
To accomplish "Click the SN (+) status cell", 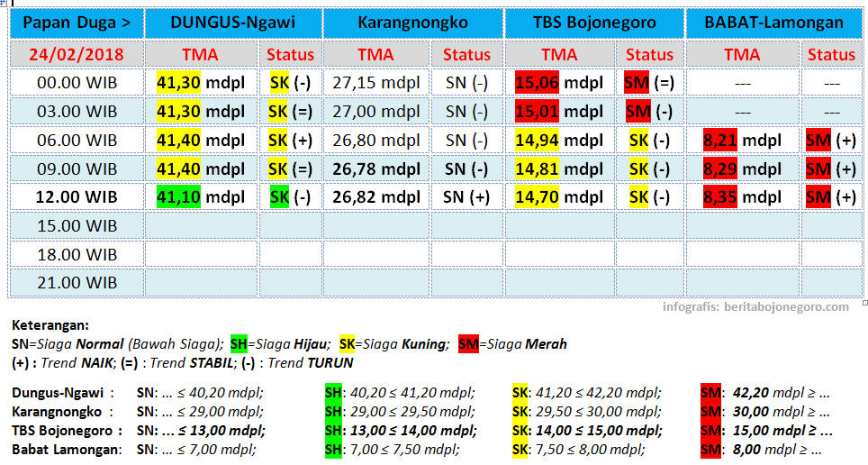I will coord(467,196).
